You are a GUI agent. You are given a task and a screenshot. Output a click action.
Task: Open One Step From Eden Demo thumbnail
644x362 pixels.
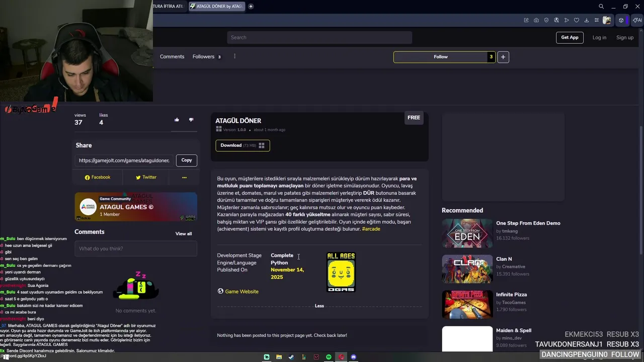[x=467, y=233]
